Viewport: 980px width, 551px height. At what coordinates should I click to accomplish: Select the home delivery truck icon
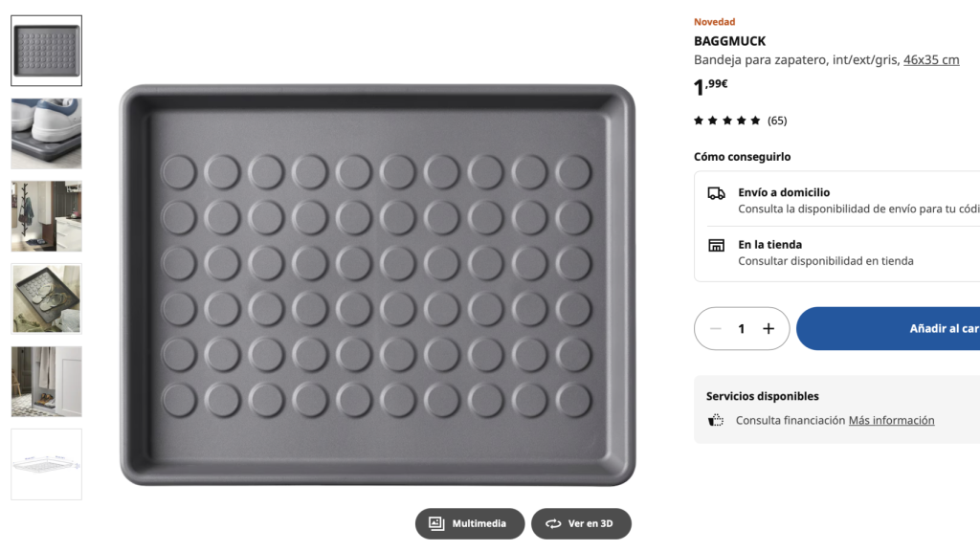pyautogui.click(x=714, y=191)
